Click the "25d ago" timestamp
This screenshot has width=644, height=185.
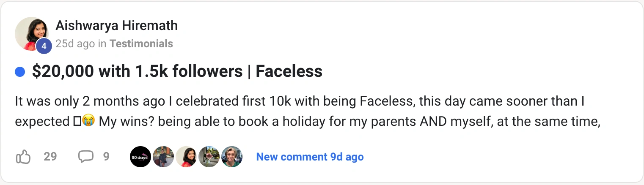pos(75,44)
